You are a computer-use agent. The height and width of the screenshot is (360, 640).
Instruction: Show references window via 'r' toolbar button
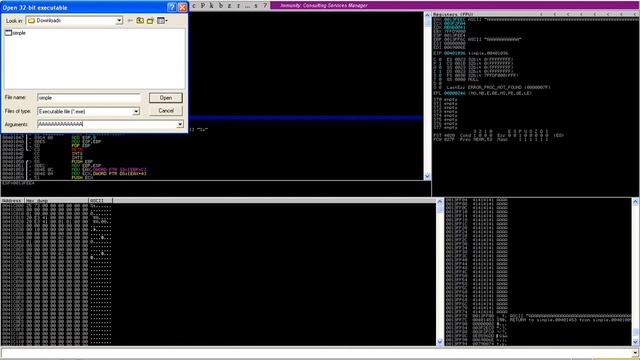(x=238, y=5)
